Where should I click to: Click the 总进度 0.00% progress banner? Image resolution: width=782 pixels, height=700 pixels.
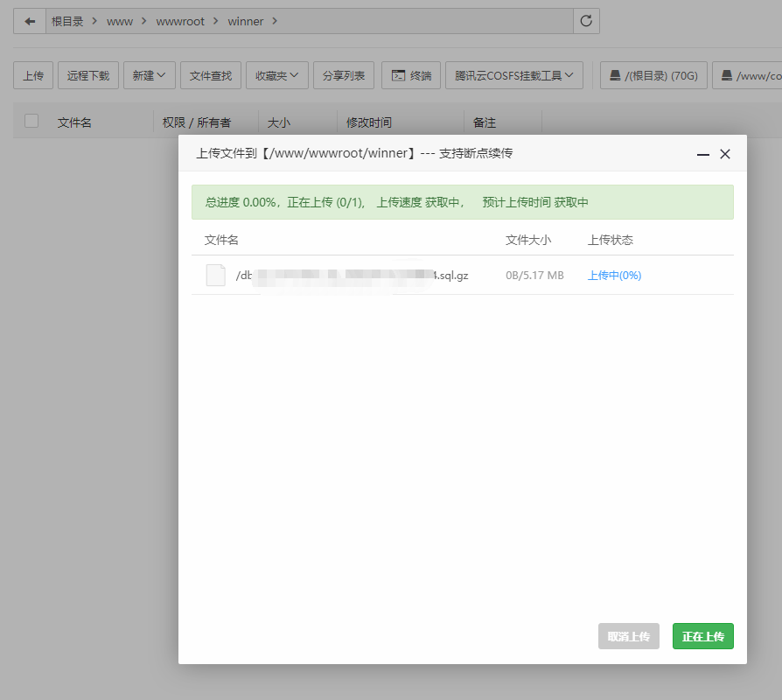463,202
